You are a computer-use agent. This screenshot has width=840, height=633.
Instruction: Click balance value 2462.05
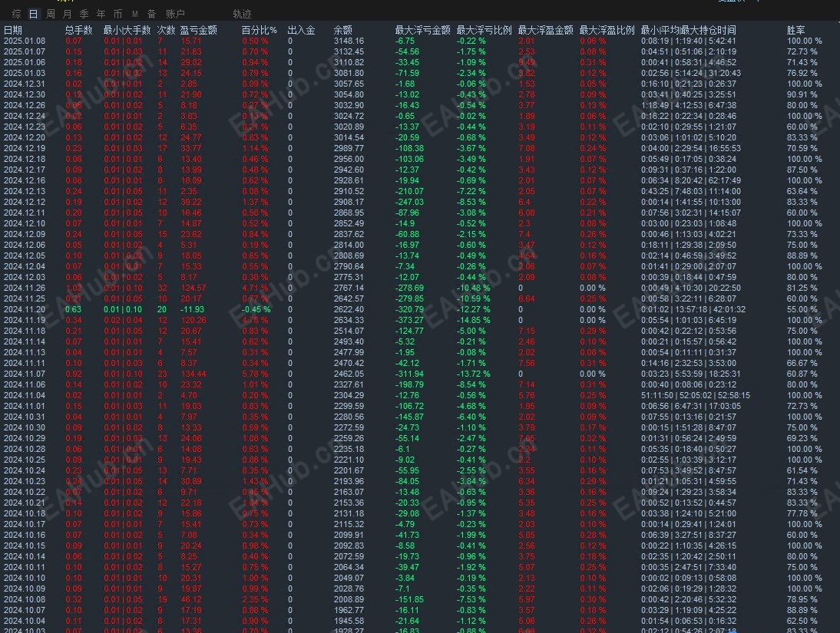pyautogui.click(x=349, y=374)
